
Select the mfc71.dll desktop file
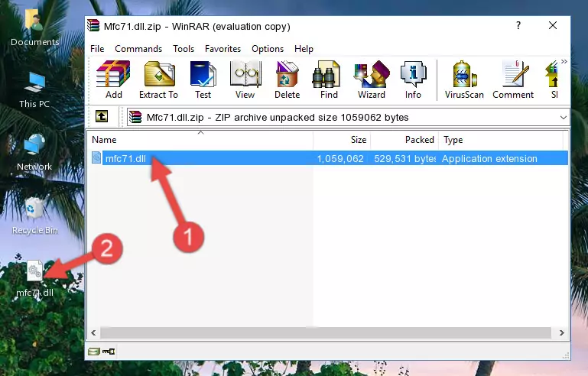click(x=34, y=278)
